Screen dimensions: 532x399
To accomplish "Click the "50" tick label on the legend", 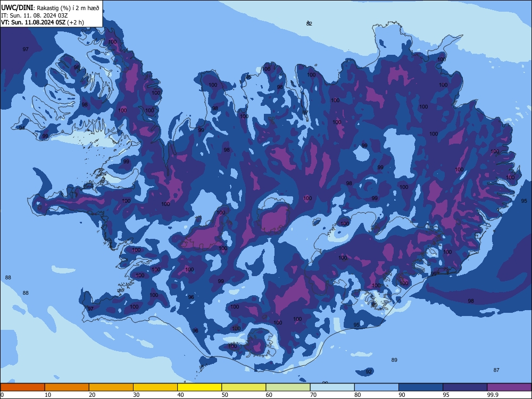I will coord(225,395).
